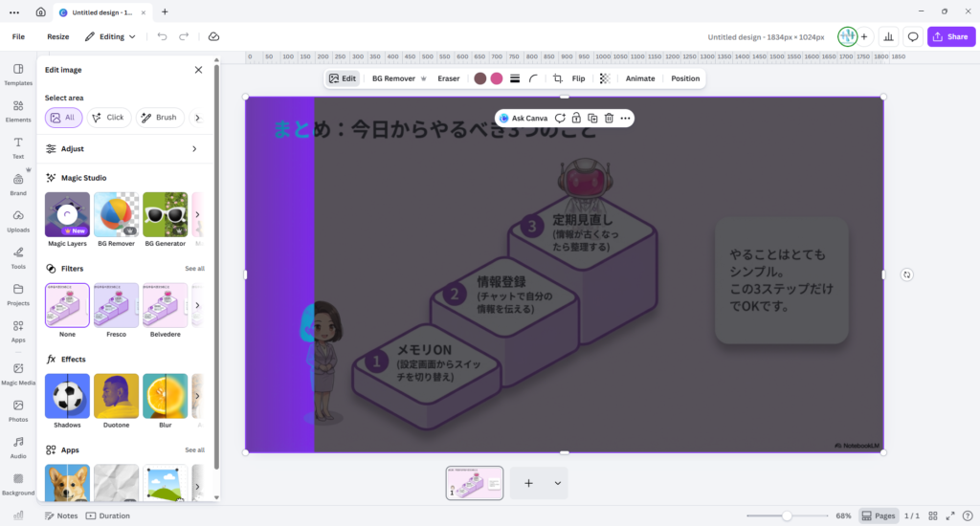980x526 pixels.
Task: Open the add page options chevron
Action: pos(557,483)
